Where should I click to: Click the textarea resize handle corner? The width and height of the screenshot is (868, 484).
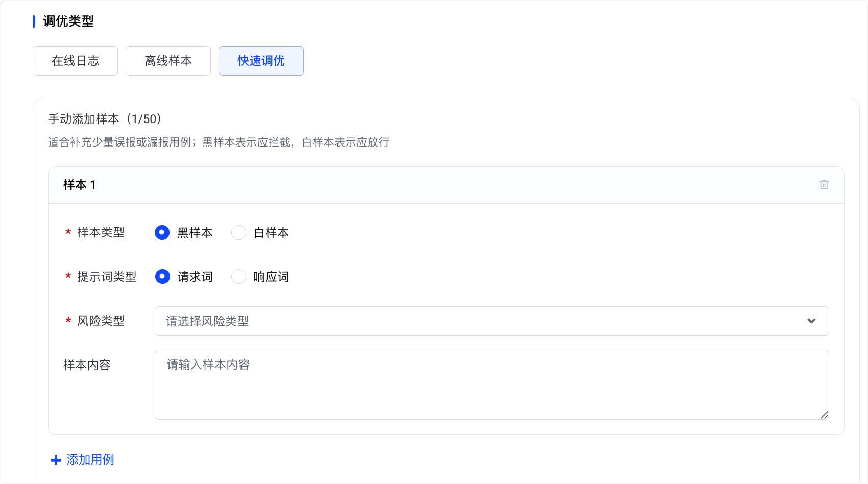tap(824, 415)
